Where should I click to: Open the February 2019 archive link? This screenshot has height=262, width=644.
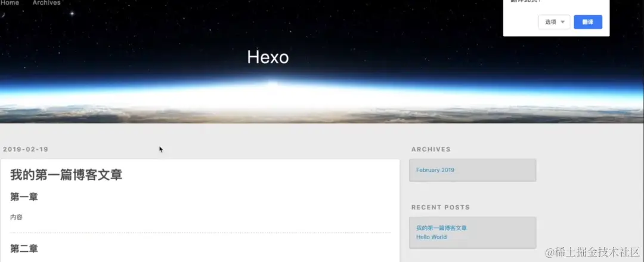tap(435, 170)
